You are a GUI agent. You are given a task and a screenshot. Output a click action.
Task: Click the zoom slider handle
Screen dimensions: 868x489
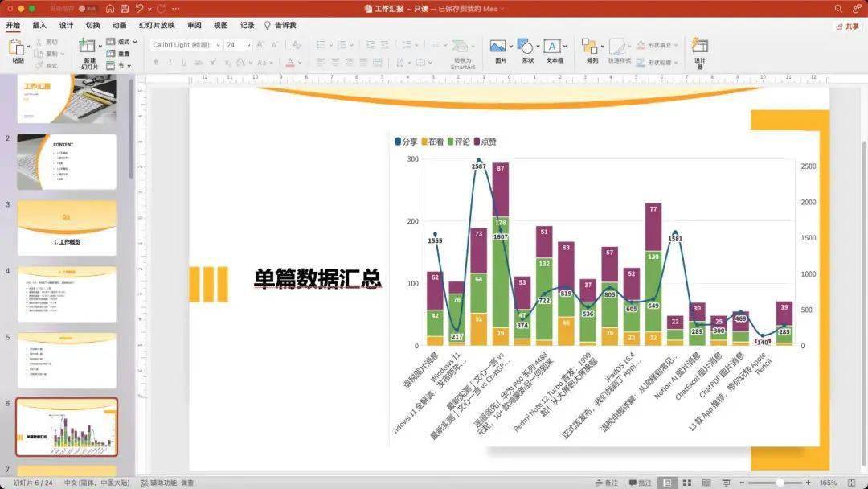(x=780, y=483)
